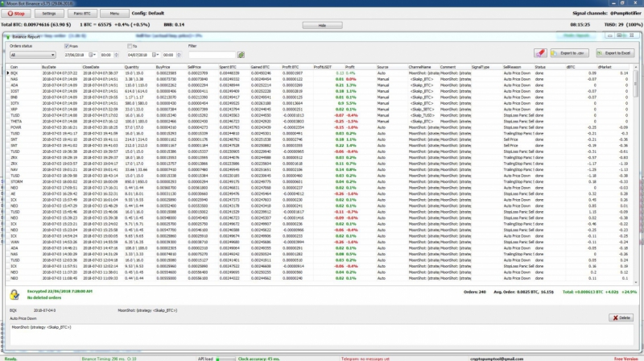This screenshot has width=644, height=361.
Task: Click the 'Config: Default' label
Action: 148,13
